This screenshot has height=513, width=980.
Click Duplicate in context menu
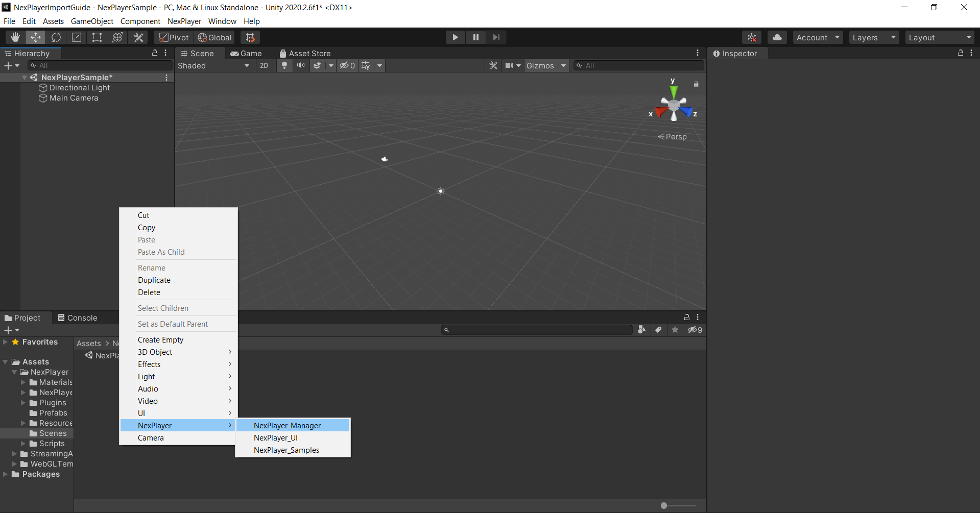(179, 280)
